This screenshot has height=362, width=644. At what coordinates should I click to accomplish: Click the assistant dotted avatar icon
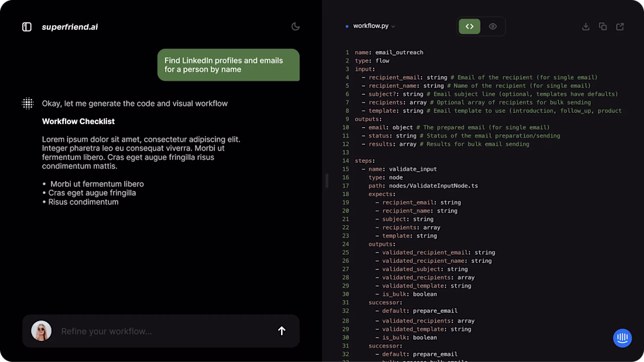point(28,103)
